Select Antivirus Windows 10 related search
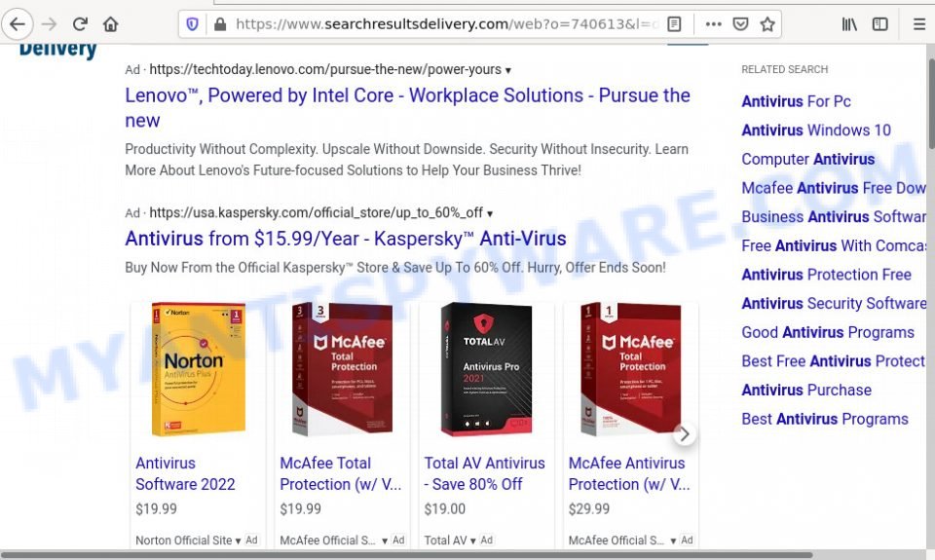 pos(816,130)
